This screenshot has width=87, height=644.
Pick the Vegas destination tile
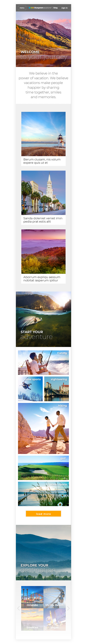[55, 619]
